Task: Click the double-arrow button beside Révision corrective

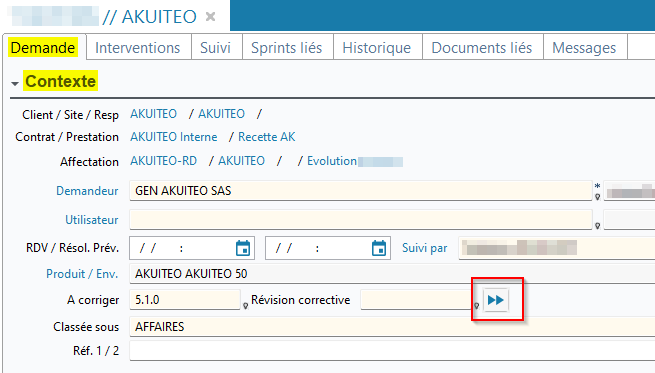Action: pos(496,300)
